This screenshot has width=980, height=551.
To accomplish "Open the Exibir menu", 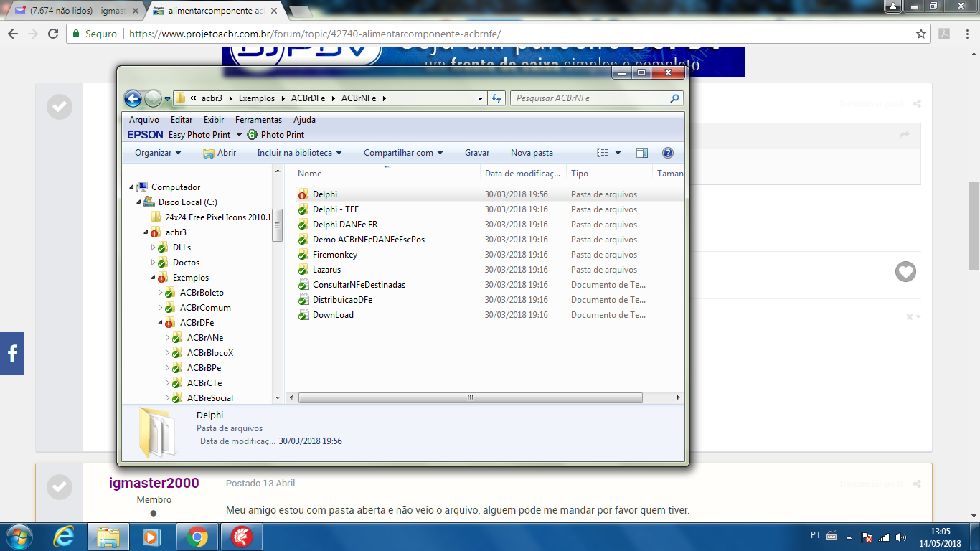I will pyautogui.click(x=214, y=120).
